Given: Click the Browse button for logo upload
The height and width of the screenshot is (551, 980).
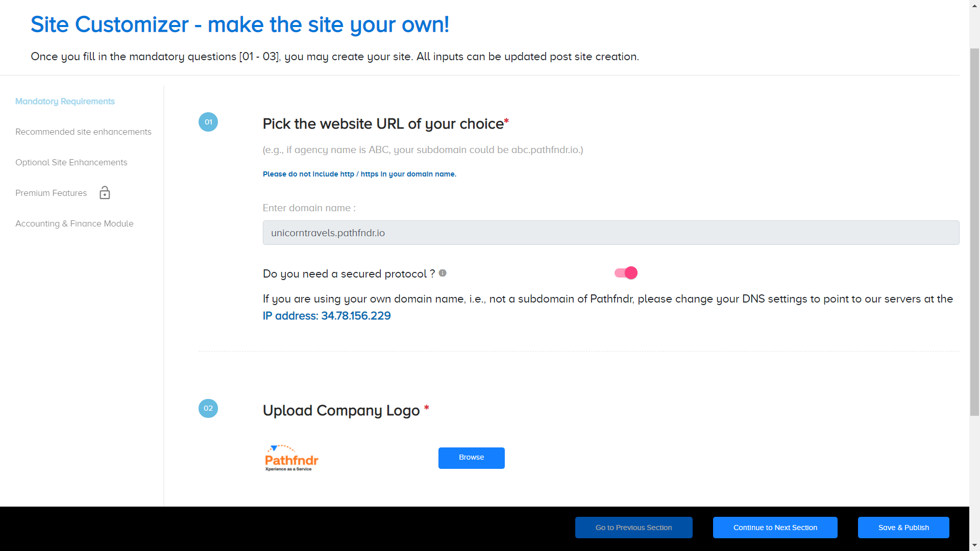Looking at the screenshot, I should coord(471,458).
